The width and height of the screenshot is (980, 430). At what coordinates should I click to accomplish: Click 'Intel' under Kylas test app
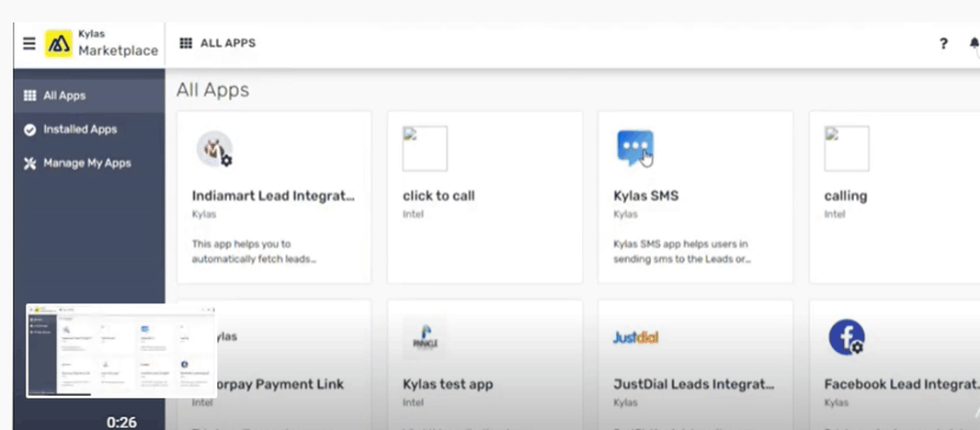pyautogui.click(x=413, y=403)
